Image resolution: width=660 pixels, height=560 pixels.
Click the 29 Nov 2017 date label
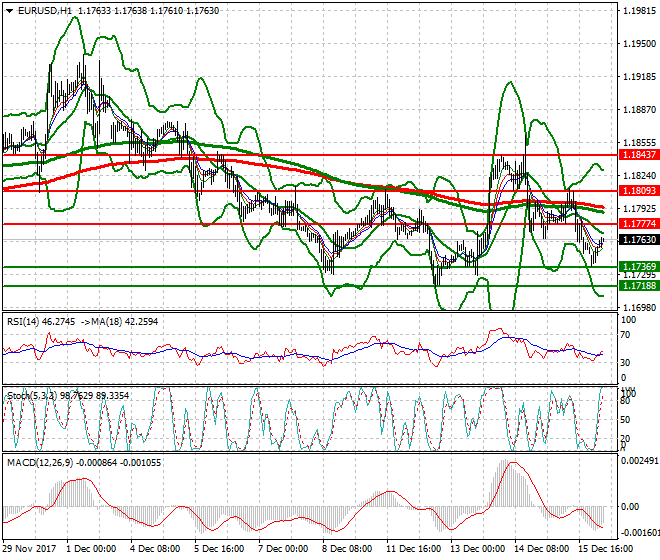29,549
